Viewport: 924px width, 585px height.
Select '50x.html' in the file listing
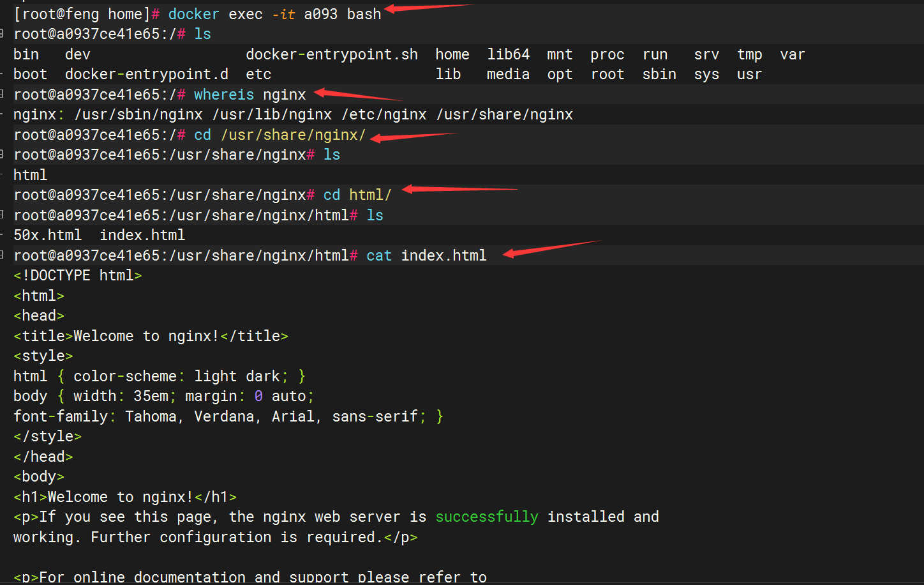48,235
